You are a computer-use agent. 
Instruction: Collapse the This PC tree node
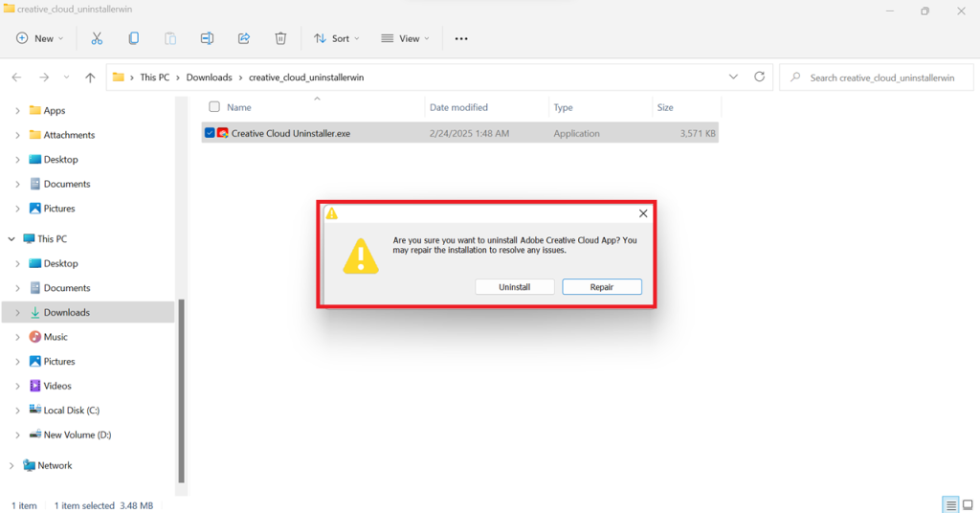[11, 238]
